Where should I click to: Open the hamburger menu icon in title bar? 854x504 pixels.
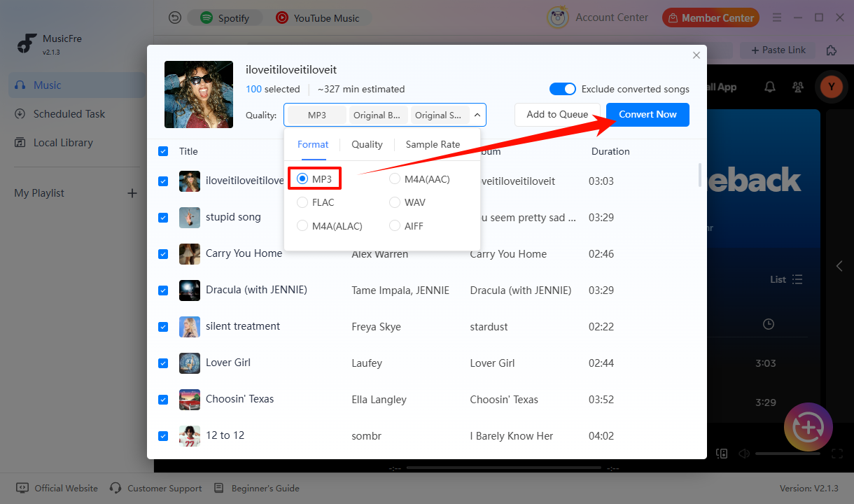coord(777,18)
